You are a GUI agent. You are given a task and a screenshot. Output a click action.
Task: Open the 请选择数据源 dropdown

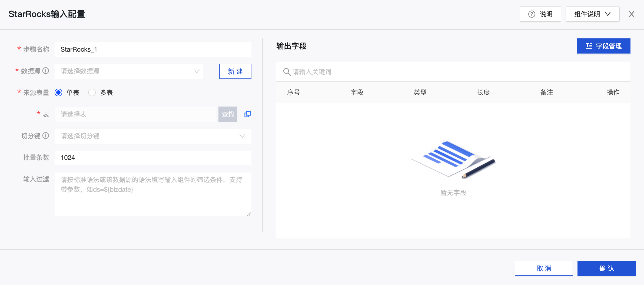[x=129, y=71]
